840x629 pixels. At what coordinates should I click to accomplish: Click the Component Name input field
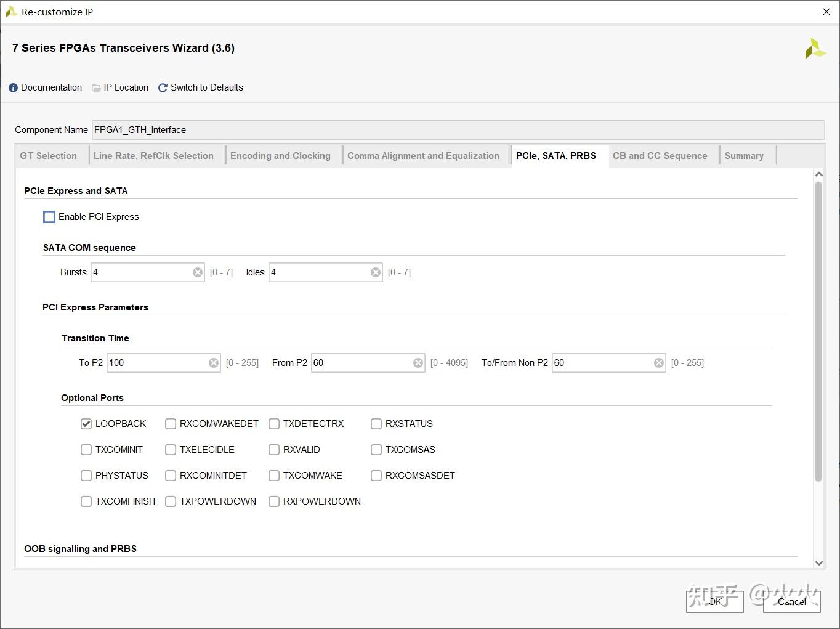[x=458, y=130]
